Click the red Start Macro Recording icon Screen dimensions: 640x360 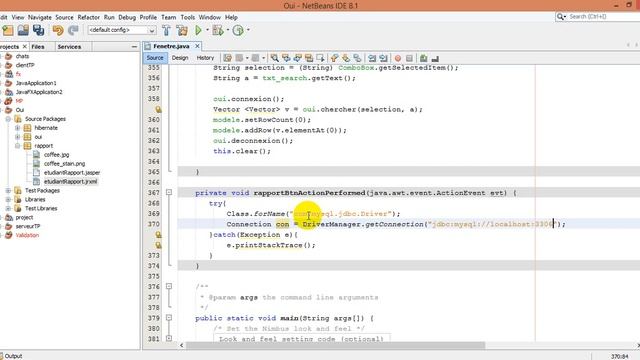point(398,58)
